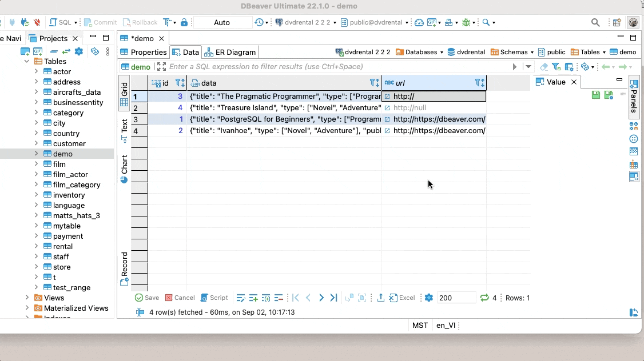Click the Save changes button
Screen dimensions: 644x361
coord(147,298)
